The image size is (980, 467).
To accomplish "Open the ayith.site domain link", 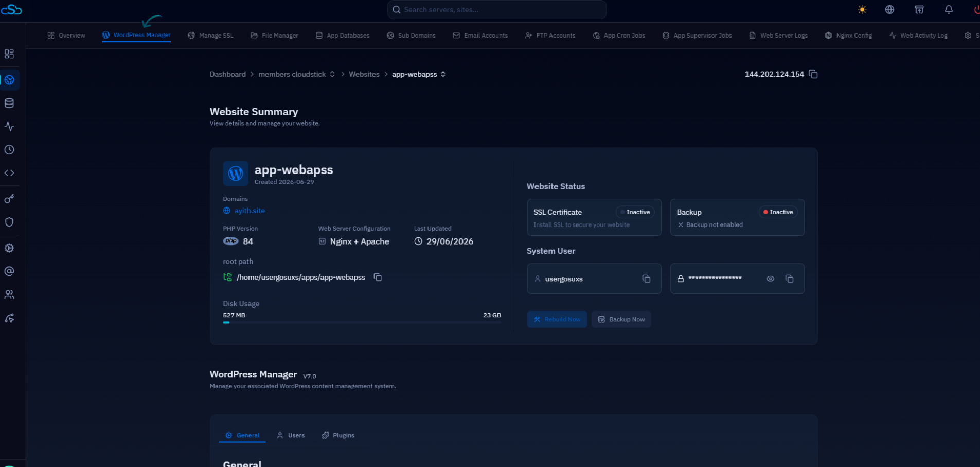I will [250, 211].
